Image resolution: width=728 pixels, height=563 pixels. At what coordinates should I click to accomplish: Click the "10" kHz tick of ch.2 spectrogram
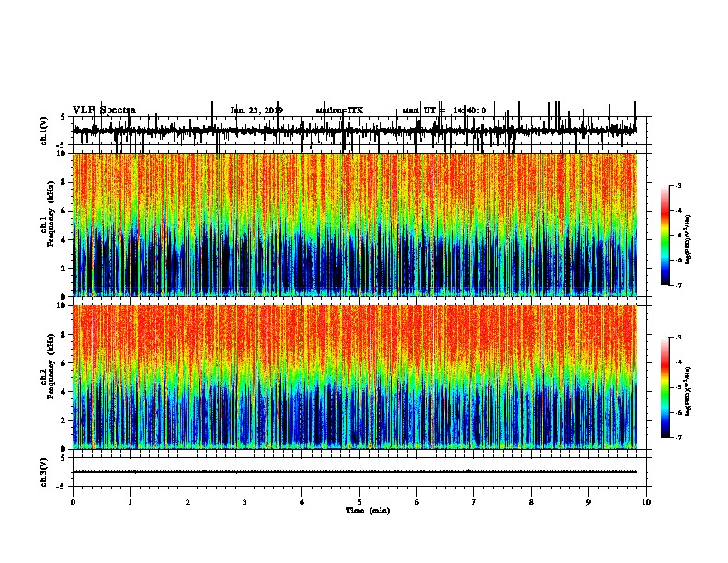click(63, 305)
